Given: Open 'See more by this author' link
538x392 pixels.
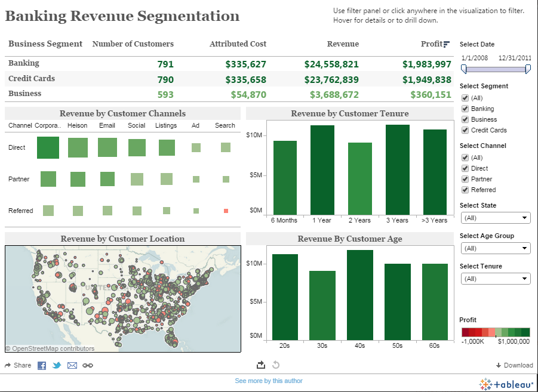Looking at the screenshot, I should pyautogui.click(x=269, y=381).
